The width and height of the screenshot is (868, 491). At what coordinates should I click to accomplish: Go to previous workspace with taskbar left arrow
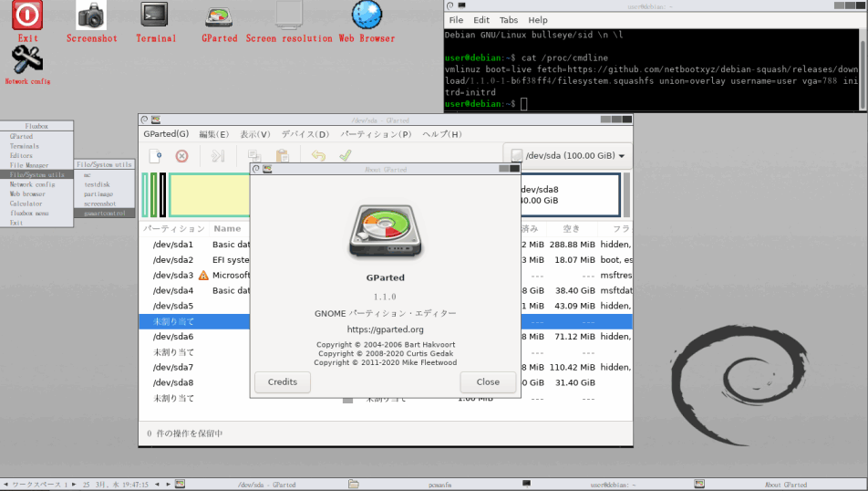6,485
